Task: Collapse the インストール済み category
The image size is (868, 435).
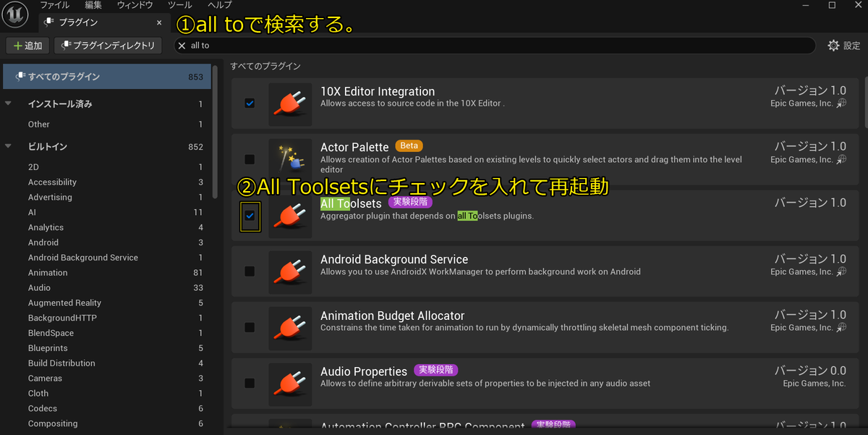Action: [9, 104]
